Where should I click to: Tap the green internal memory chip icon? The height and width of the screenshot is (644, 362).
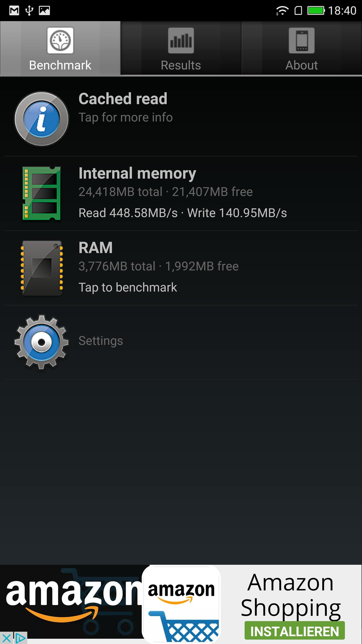(41, 193)
